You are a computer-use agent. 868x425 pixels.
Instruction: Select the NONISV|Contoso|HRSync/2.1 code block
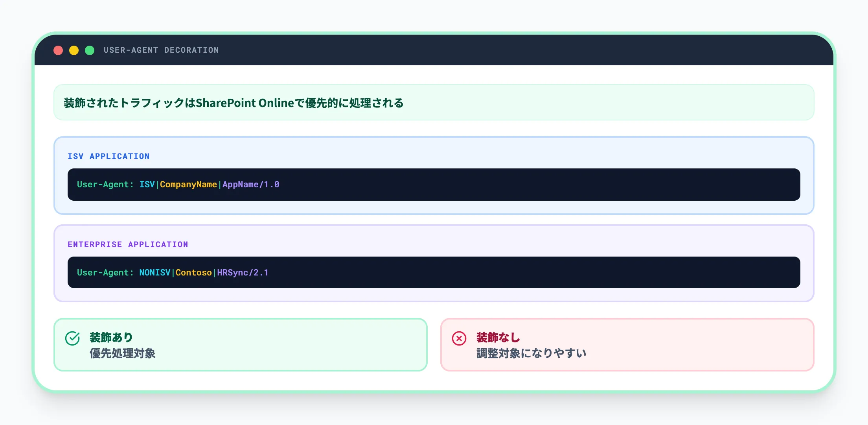(x=434, y=272)
